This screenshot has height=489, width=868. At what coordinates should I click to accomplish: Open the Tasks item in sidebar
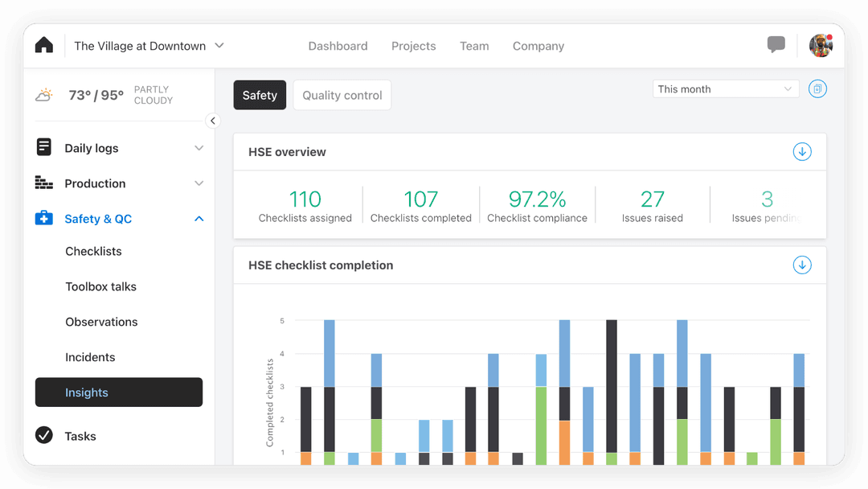[80, 436]
